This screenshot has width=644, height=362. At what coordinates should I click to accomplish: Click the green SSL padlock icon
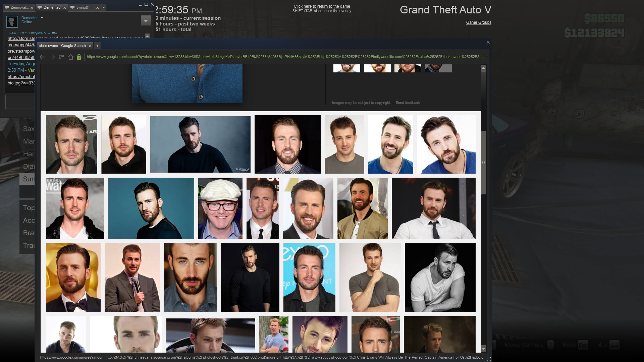coord(79,57)
